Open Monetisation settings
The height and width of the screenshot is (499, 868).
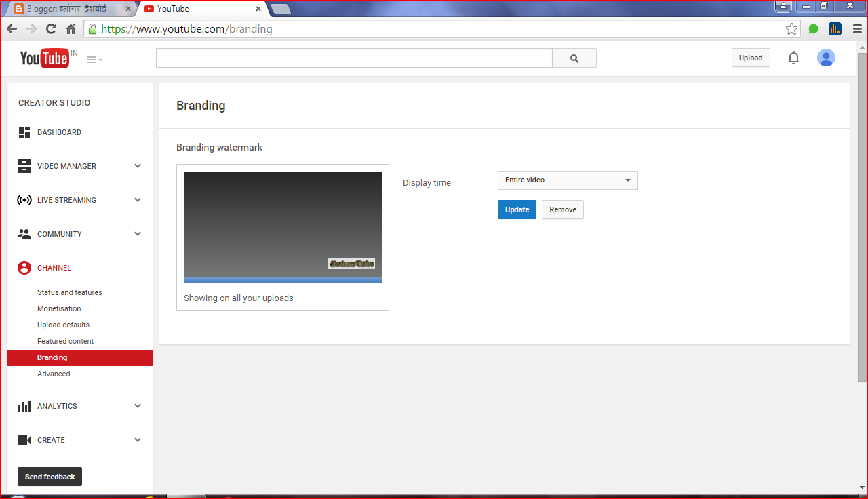click(x=59, y=308)
